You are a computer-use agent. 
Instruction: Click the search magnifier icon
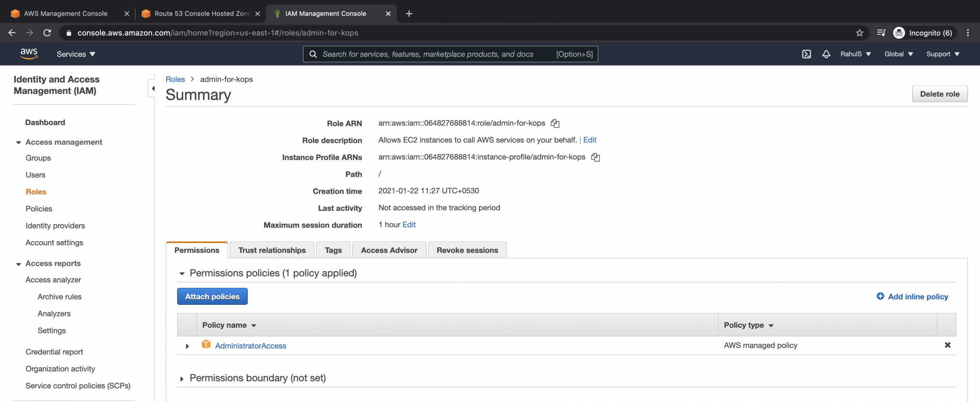(x=313, y=54)
